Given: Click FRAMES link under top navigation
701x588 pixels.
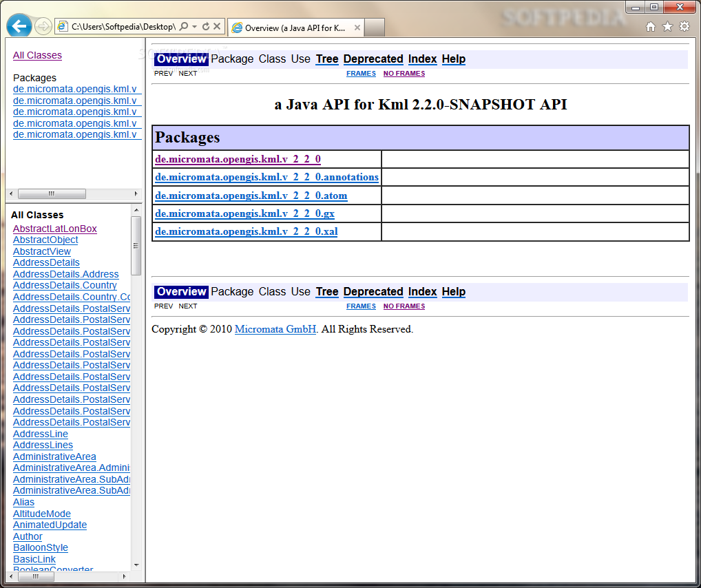Looking at the screenshot, I should (x=361, y=74).
